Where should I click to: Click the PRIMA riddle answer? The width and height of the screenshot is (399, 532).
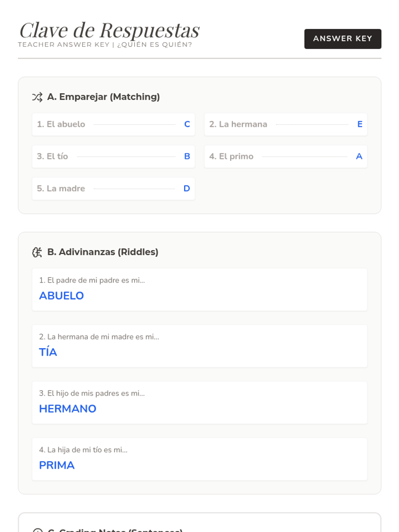point(57,465)
